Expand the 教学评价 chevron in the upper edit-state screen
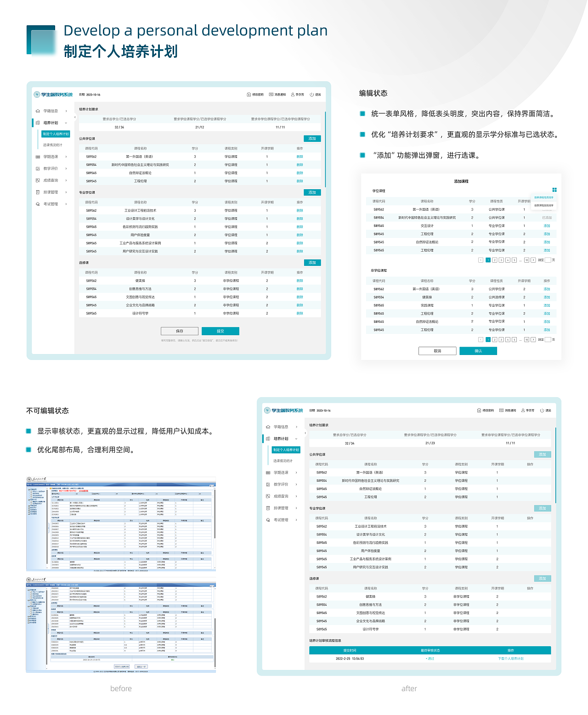The image size is (588, 715). pos(66,169)
